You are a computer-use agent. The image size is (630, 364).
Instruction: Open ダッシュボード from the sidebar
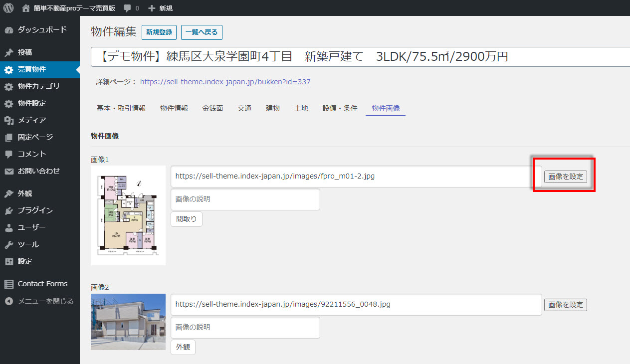click(x=42, y=30)
